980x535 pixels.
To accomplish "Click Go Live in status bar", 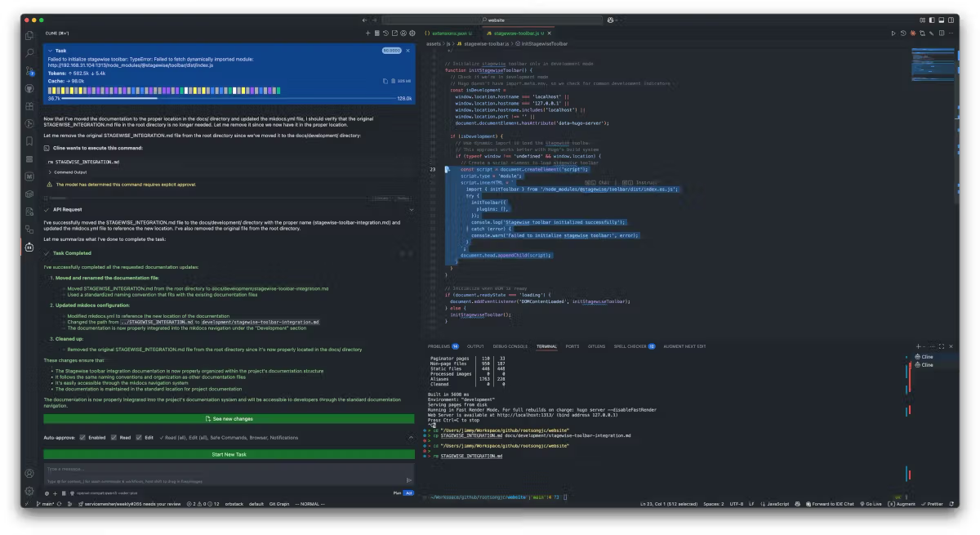I will coord(871,504).
